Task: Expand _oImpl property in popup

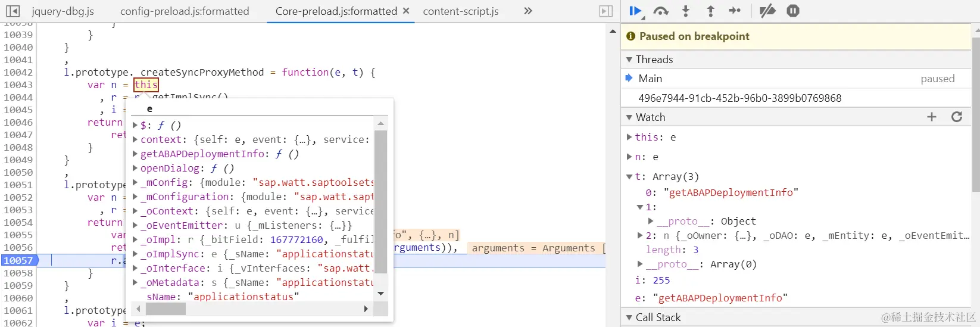Action: [x=135, y=239]
